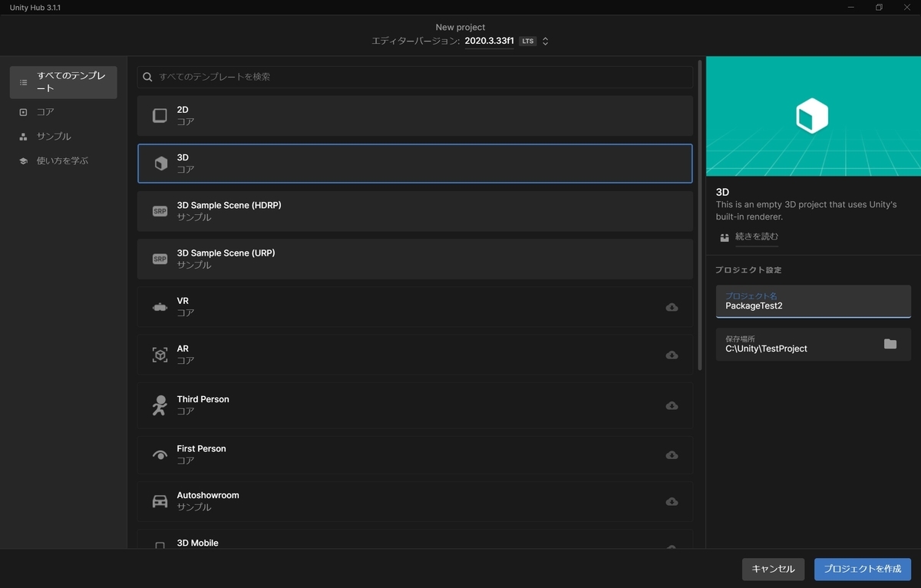The width and height of the screenshot is (921, 588).
Task: Click the template list scrollbar
Action: pyautogui.click(x=699, y=215)
